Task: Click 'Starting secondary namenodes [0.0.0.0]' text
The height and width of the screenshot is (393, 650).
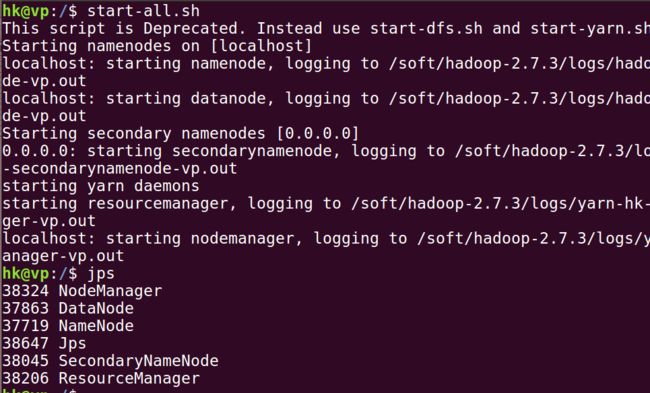Action: click(x=180, y=133)
